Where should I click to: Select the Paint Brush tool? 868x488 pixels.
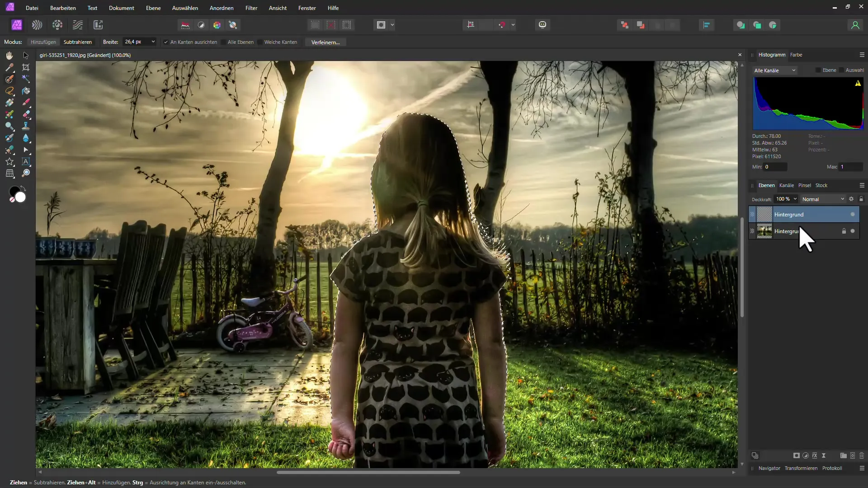point(26,103)
